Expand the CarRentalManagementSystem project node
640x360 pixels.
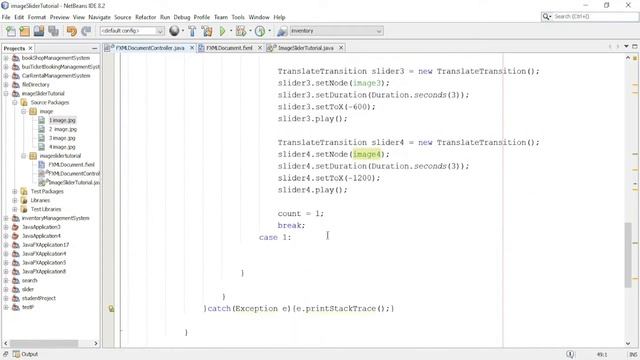click(6, 76)
